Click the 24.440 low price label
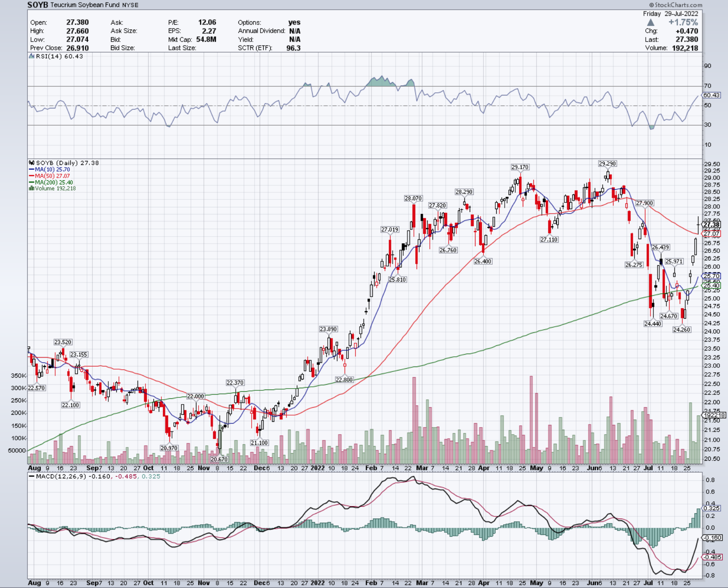The height and width of the screenshot is (588, 728). coord(653,324)
